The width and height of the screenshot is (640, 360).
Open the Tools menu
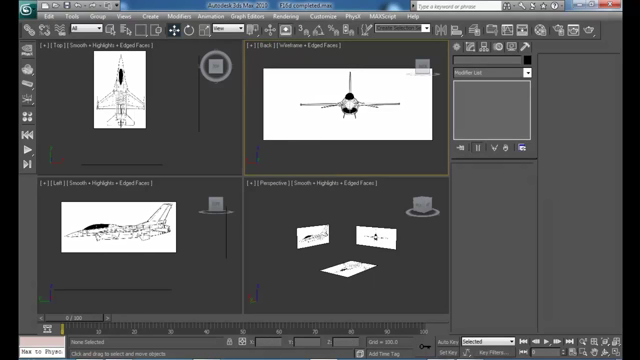pyautogui.click(x=72, y=16)
